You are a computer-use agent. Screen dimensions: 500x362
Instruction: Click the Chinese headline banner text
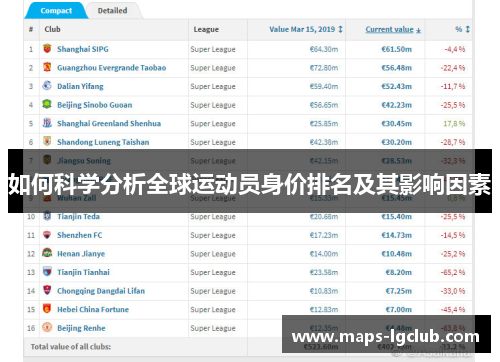tap(250, 184)
